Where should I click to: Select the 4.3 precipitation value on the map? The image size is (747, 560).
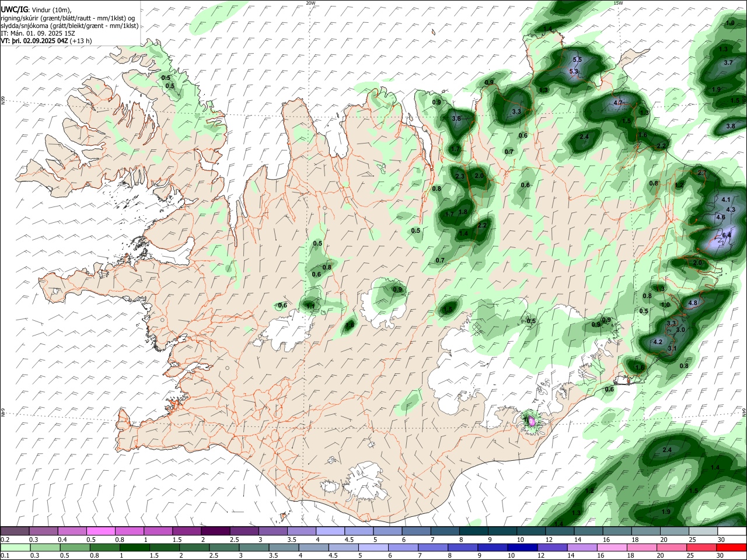coord(731,209)
